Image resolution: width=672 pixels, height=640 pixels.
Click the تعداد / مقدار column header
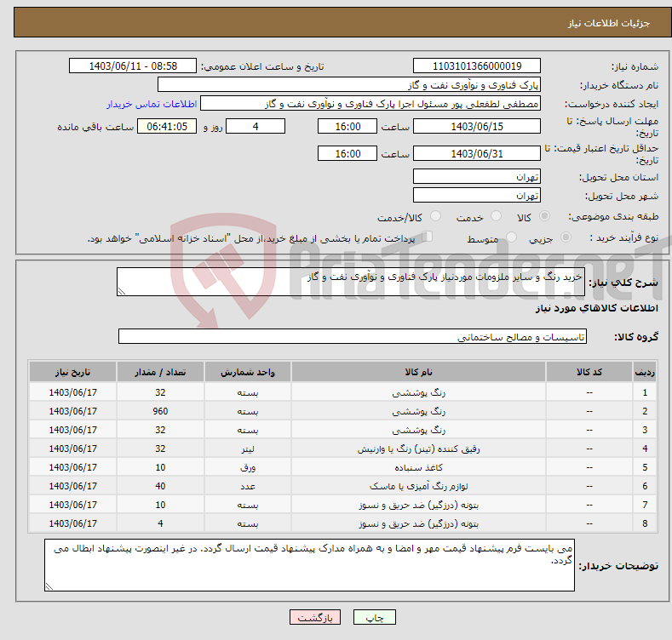click(160, 372)
